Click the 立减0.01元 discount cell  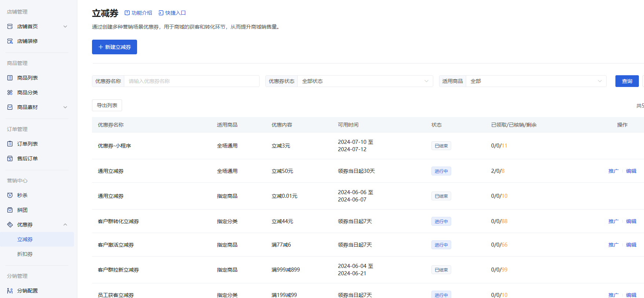pos(284,196)
